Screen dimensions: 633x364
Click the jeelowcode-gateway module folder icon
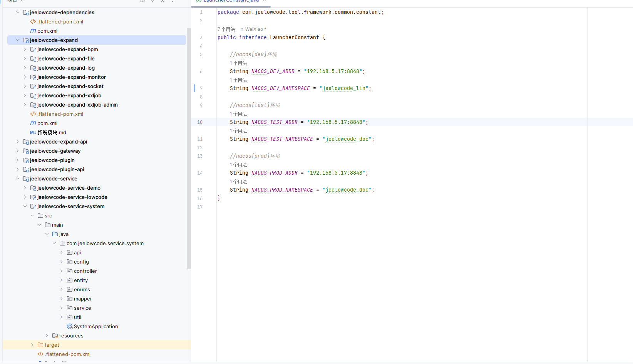click(x=26, y=151)
